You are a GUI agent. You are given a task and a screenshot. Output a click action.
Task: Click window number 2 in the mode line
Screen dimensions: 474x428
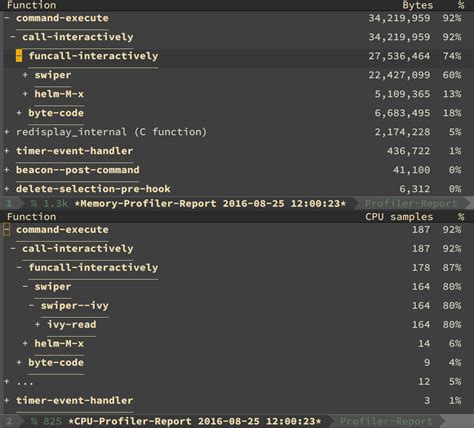9,421
